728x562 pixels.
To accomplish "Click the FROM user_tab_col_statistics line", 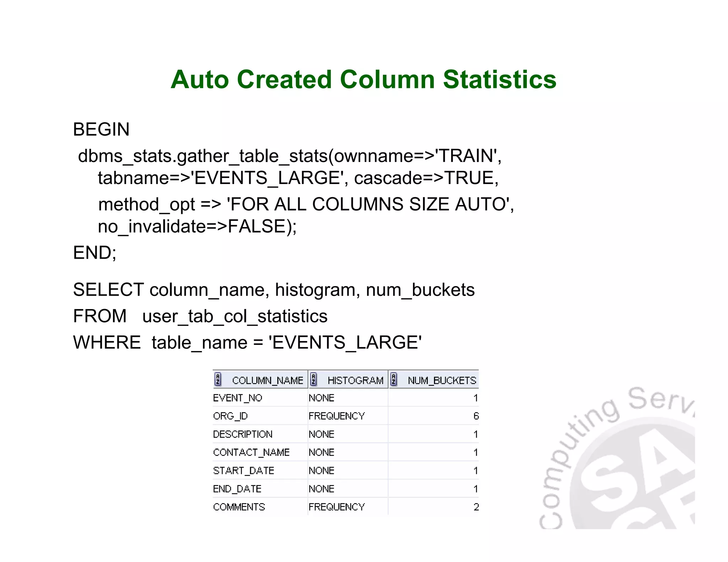I will (x=200, y=317).
